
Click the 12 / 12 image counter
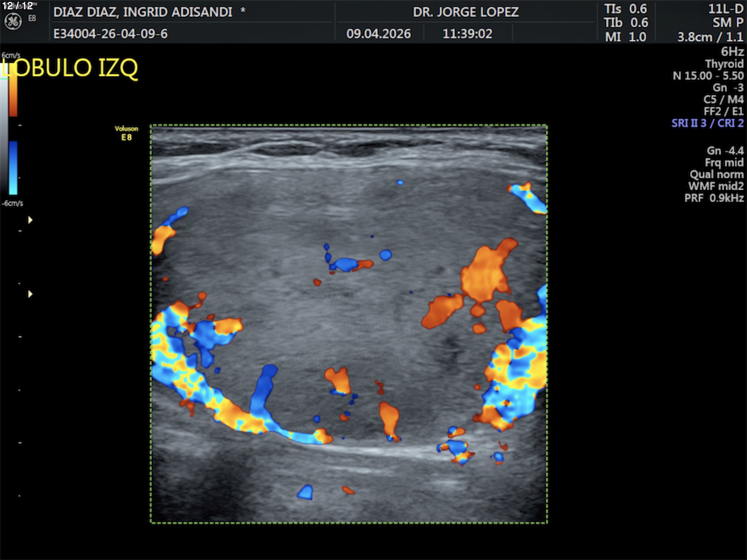click(x=17, y=6)
